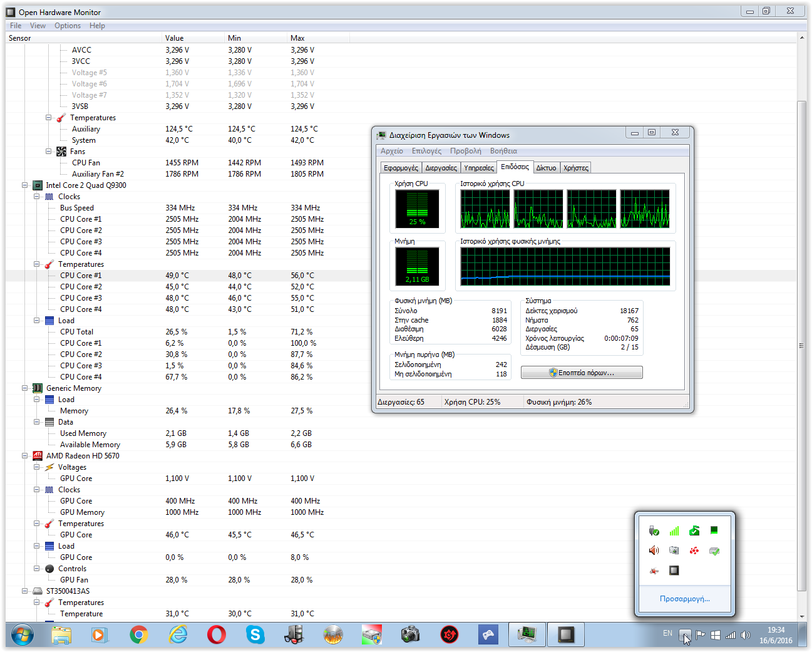The width and height of the screenshot is (812, 652).
Task: Switch to the Χρήστες tab
Action: tap(576, 168)
